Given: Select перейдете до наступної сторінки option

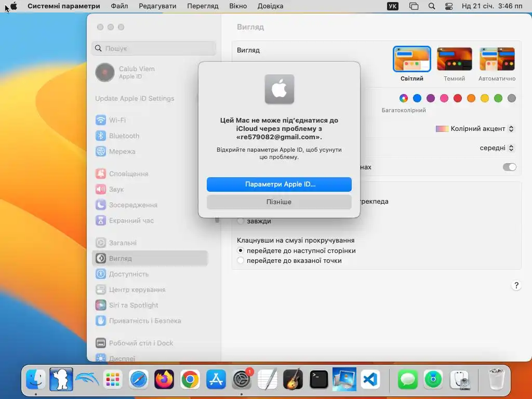Looking at the screenshot, I should coord(241,251).
